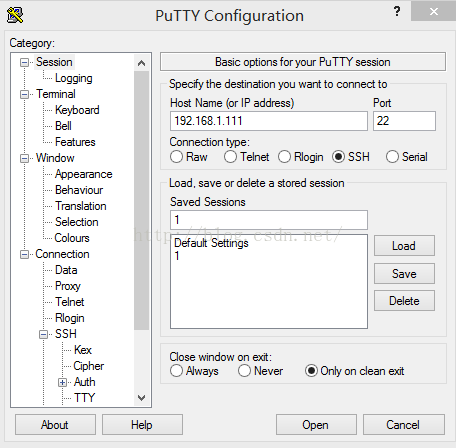Open the Auth settings
This screenshot has height=448, width=456.
point(84,382)
